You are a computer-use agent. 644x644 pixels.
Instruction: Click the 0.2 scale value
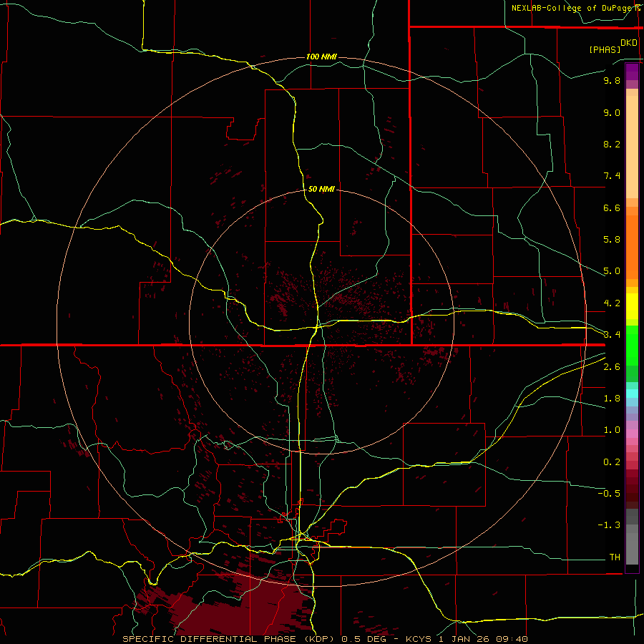point(612,462)
